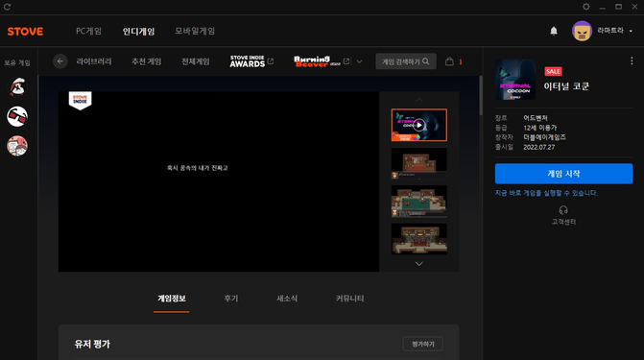
Task: Open the first owned game icon in sidebar
Action: point(17,87)
